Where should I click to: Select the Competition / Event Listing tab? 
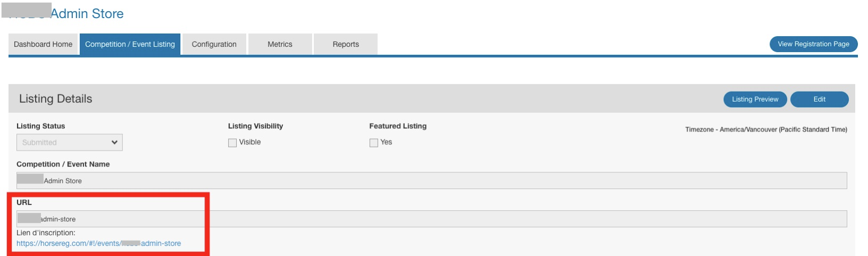(x=130, y=44)
